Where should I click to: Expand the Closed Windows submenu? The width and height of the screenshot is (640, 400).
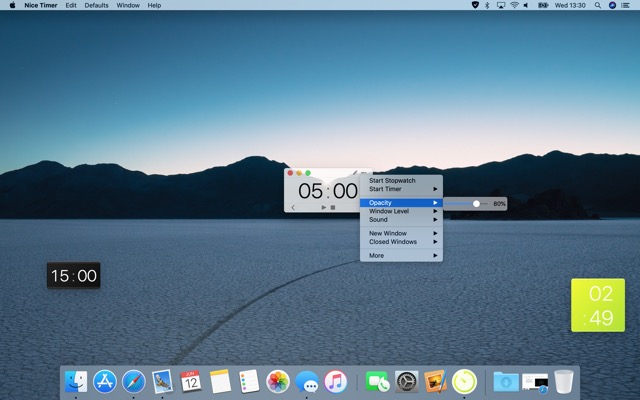(401, 242)
